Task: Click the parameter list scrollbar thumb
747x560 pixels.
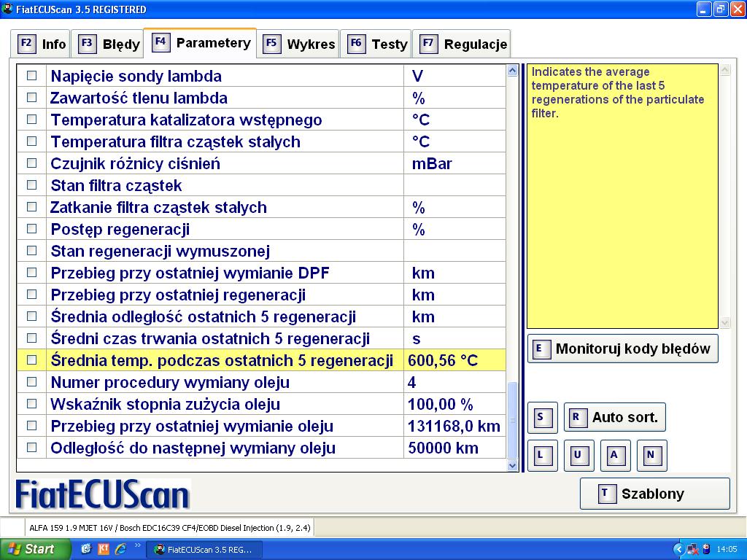Action: tap(513, 421)
